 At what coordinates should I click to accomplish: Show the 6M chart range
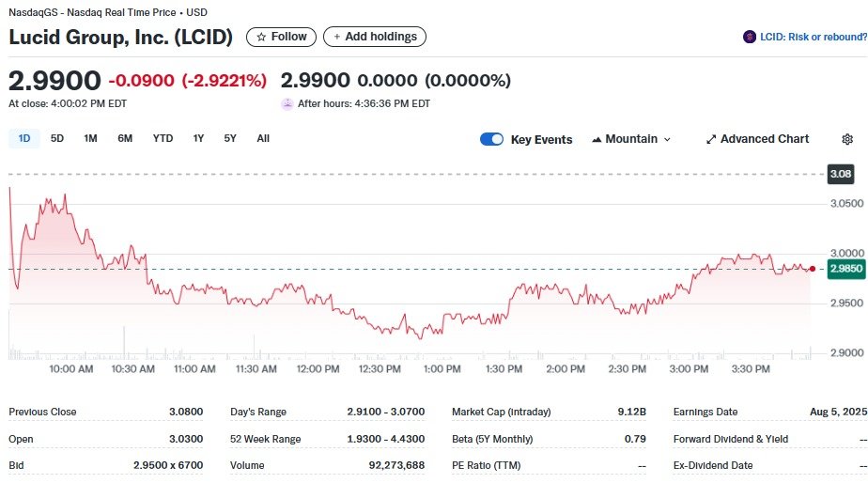click(125, 138)
